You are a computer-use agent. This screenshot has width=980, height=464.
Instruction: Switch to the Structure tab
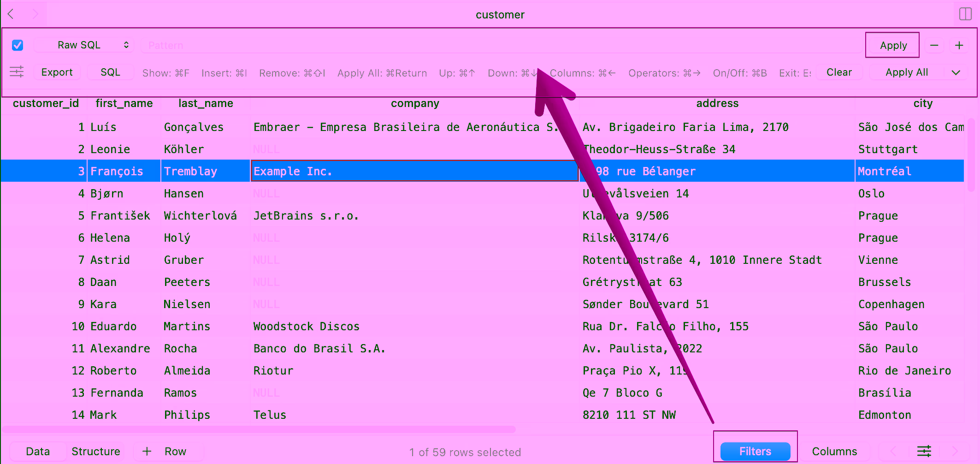(96, 451)
